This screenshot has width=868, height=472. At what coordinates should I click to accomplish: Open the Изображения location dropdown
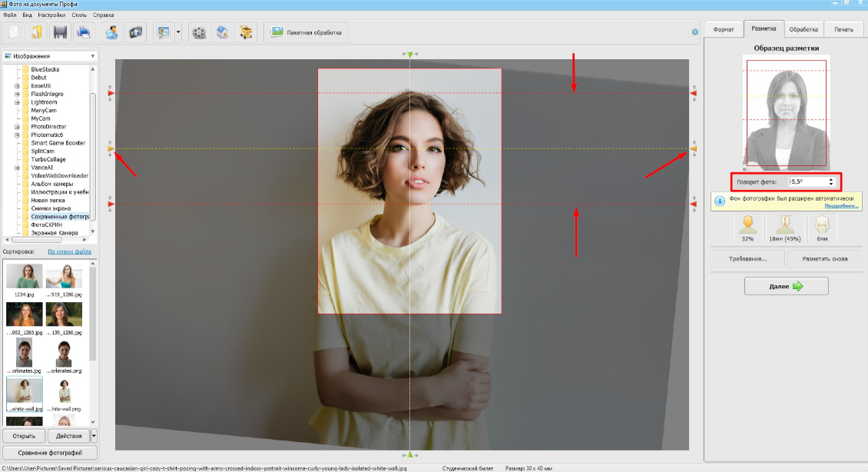coord(92,56)
